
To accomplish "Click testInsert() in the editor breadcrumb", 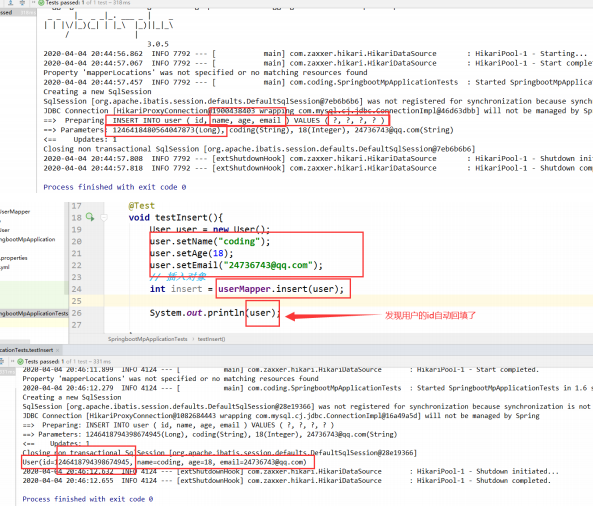I will tap(211, 339).
